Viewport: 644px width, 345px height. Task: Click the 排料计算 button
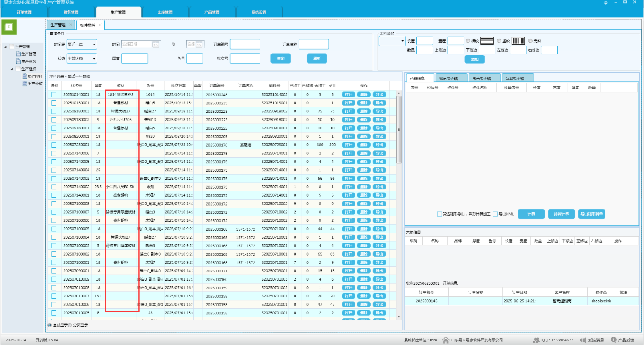point(561,214)
